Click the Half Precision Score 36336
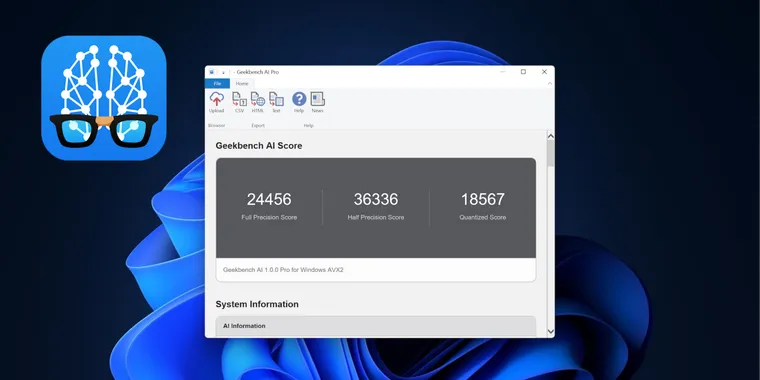 tap(376, 199)
